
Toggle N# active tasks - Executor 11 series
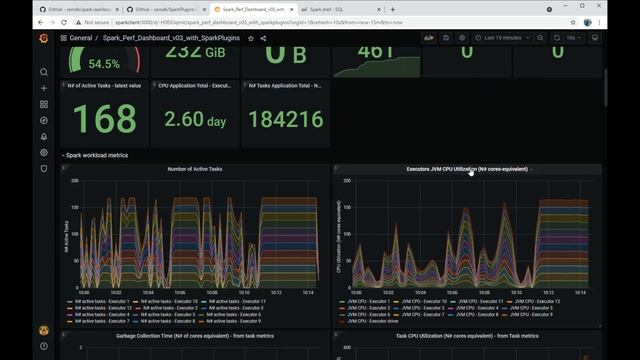point(237,301)
